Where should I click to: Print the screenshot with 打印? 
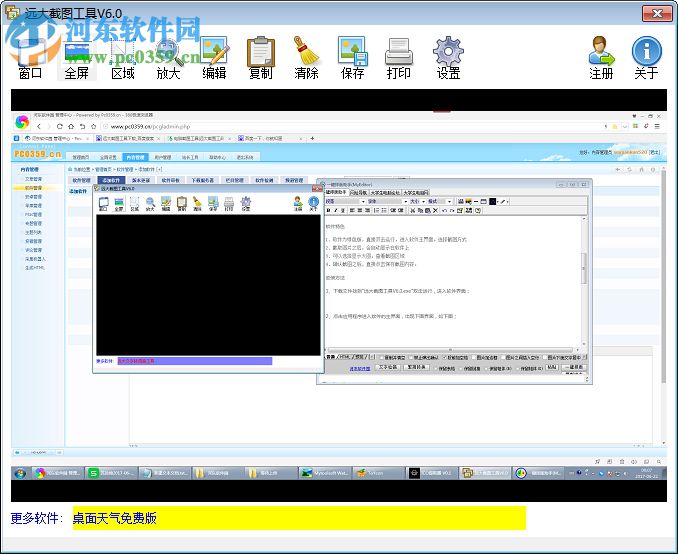(398, 58)
